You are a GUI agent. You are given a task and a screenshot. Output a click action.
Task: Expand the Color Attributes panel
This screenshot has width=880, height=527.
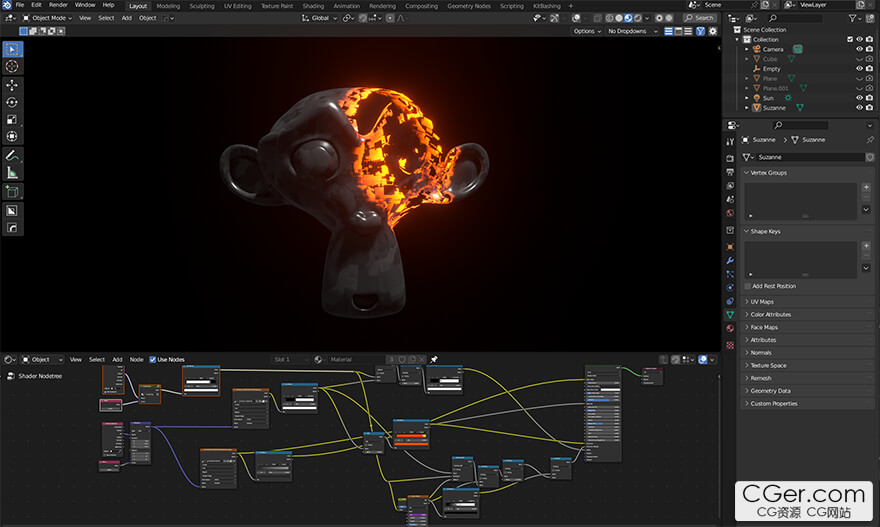[806, 314]
